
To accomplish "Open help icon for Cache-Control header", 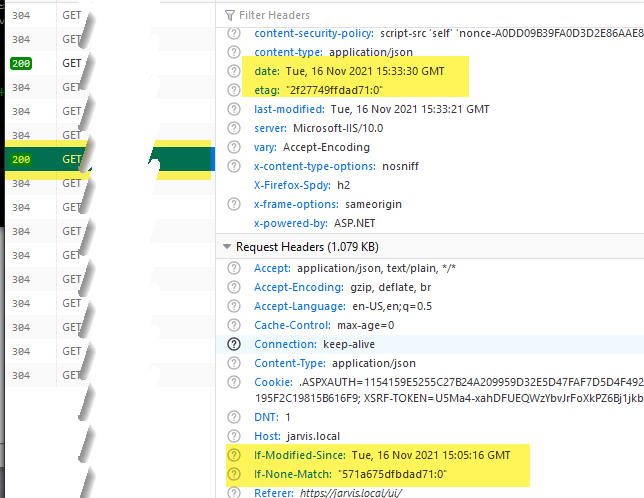I will pyautogui.click(x=234, y=325).
